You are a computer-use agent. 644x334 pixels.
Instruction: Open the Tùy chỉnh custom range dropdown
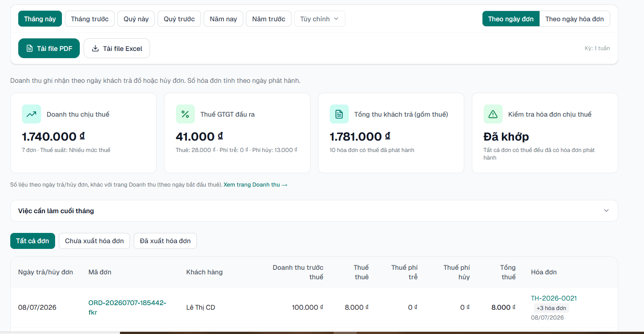[320, 19]
